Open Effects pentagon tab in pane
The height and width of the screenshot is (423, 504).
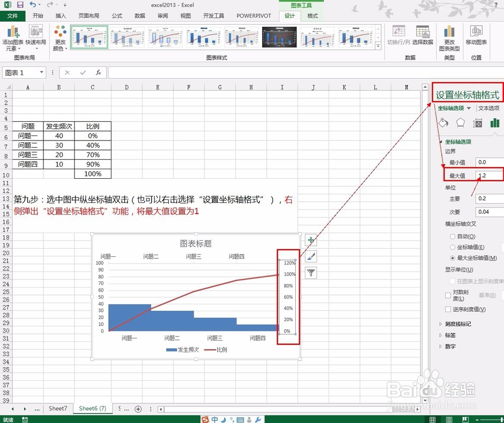point(461,123)
